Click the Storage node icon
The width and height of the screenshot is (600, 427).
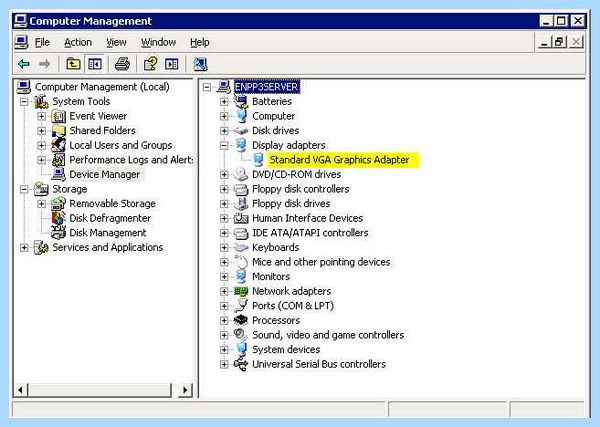tap(41, 189)
